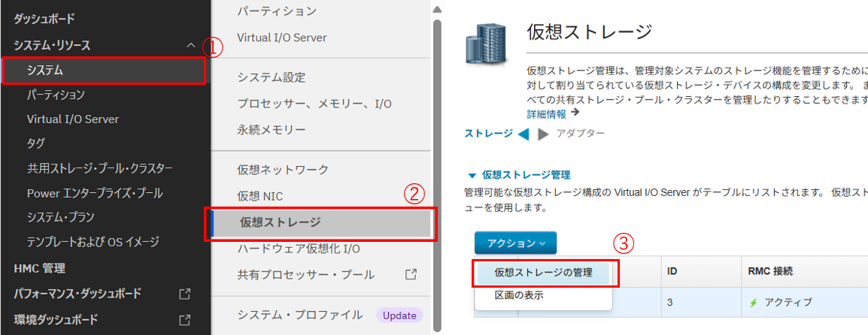The width and height of the screenshot is (868, 335).
Task: Select Virtual I/O Server in middle menu
Action: coord(282,38)
